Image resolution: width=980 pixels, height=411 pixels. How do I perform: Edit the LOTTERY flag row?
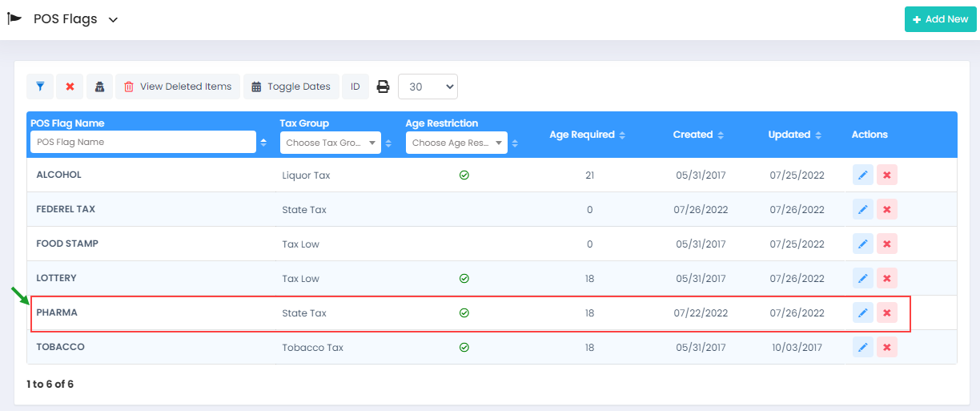862,279
